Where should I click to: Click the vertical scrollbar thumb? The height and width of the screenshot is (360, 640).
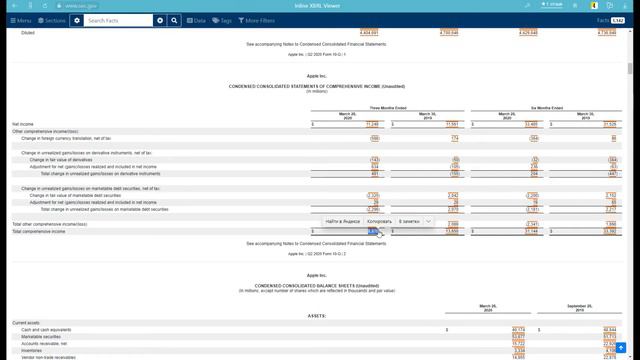click(x=630, y=68)
